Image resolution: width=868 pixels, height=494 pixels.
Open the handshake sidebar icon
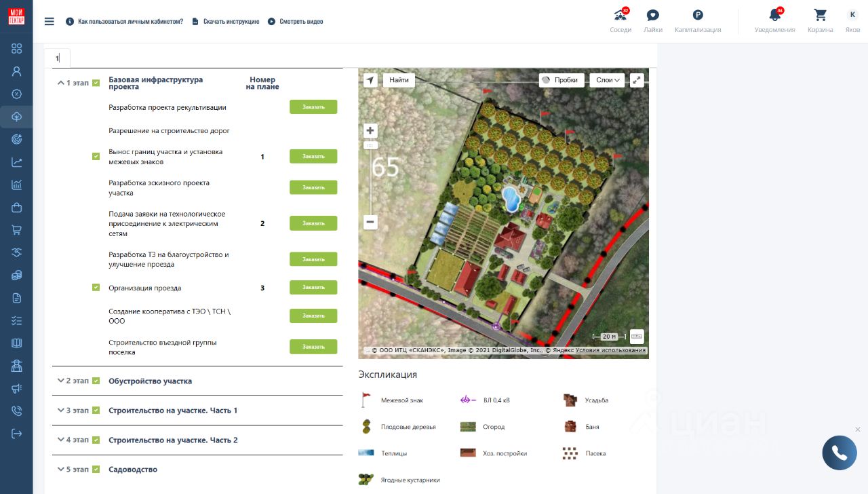click(17, 253)
